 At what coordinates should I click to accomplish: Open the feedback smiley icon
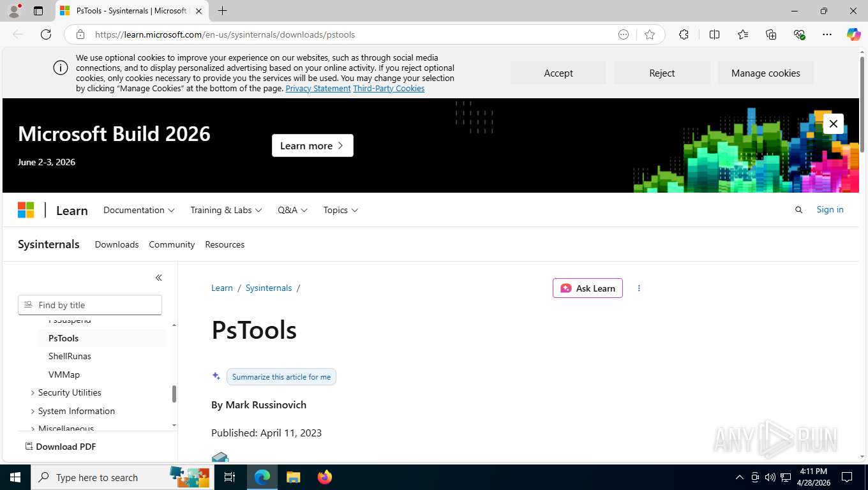pyautogui.click(x=624, y=34)
